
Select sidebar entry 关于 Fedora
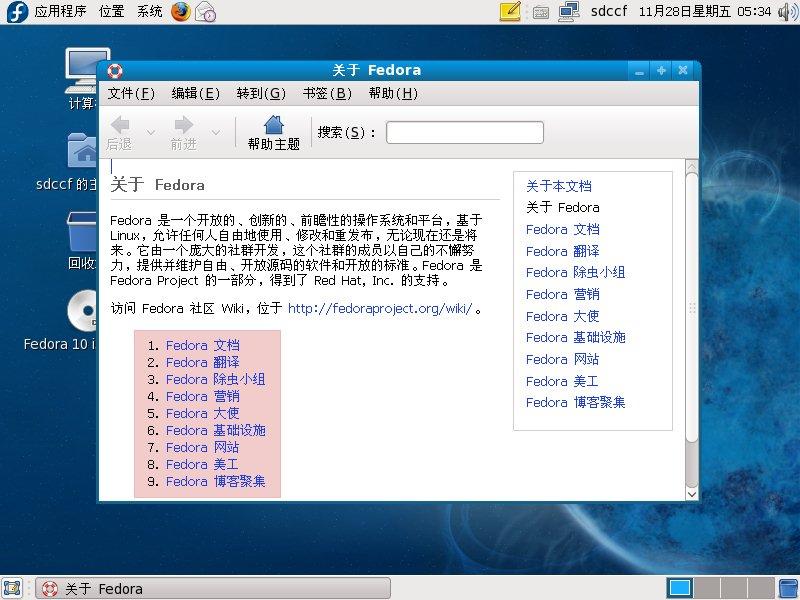pos(563,208)
